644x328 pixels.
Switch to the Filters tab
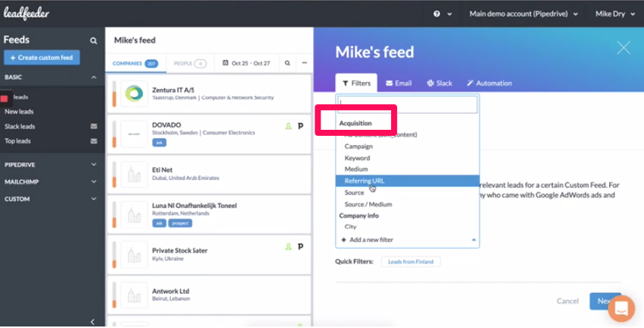pos(356,84)
